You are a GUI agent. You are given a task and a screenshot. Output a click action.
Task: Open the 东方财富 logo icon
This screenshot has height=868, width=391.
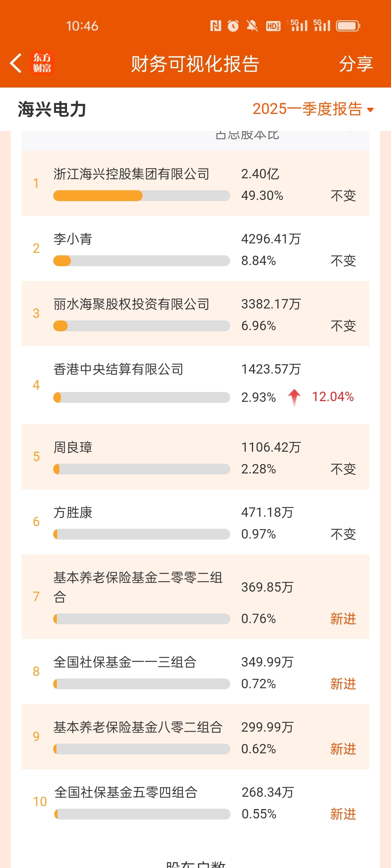pyautogui.click(x=42, y=63)
